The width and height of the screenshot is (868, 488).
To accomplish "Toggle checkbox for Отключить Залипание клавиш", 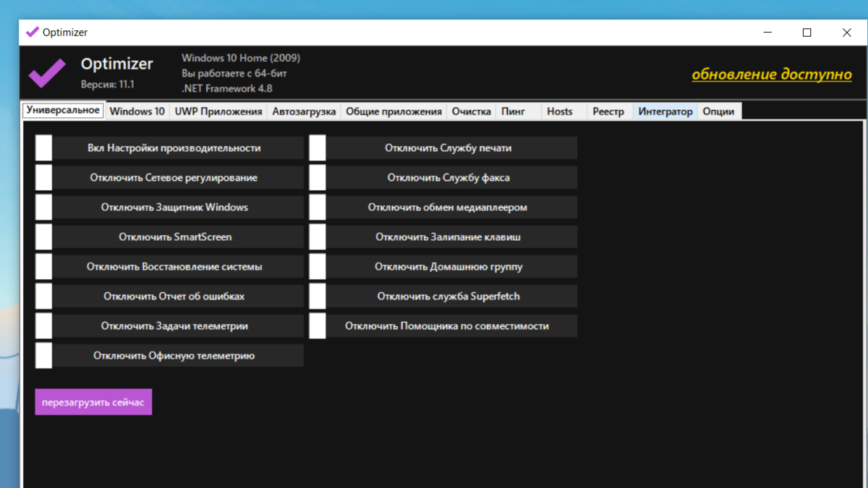I will pyautogui.click(x=318, y=237).
